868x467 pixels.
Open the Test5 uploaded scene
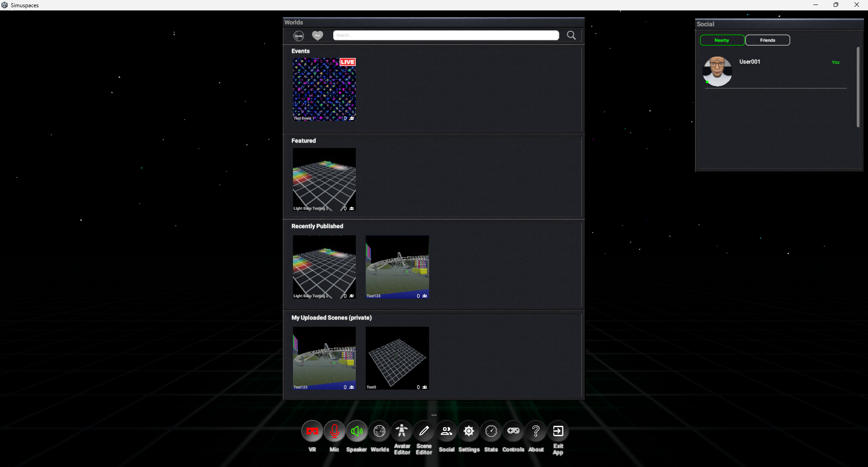click(x=397, y=358)
